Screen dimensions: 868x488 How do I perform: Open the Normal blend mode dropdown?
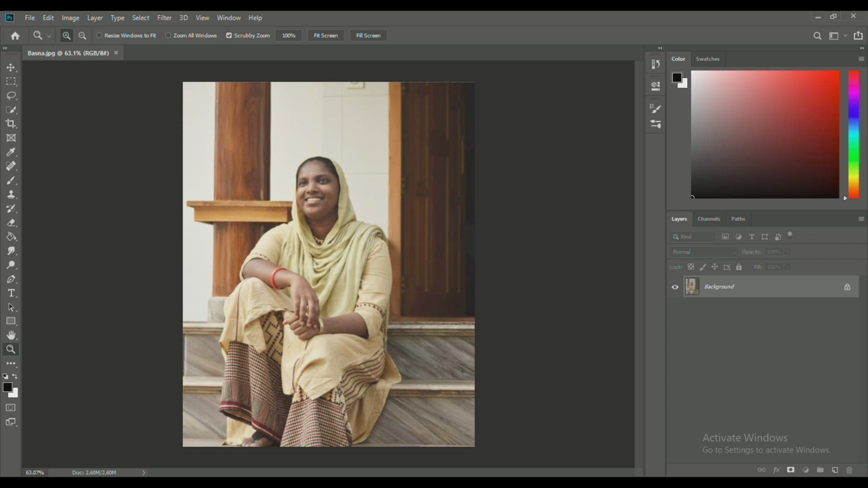pyautogui.click(x=703, y=252)
